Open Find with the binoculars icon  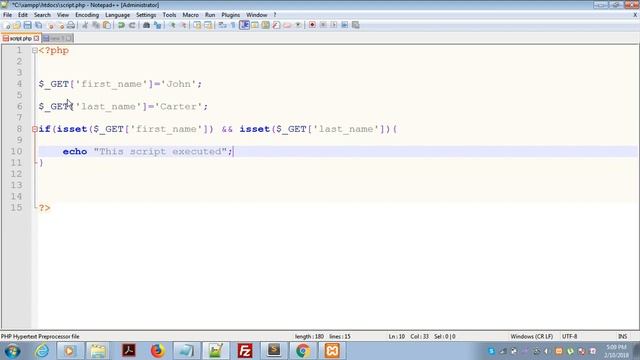click(146, 25)
